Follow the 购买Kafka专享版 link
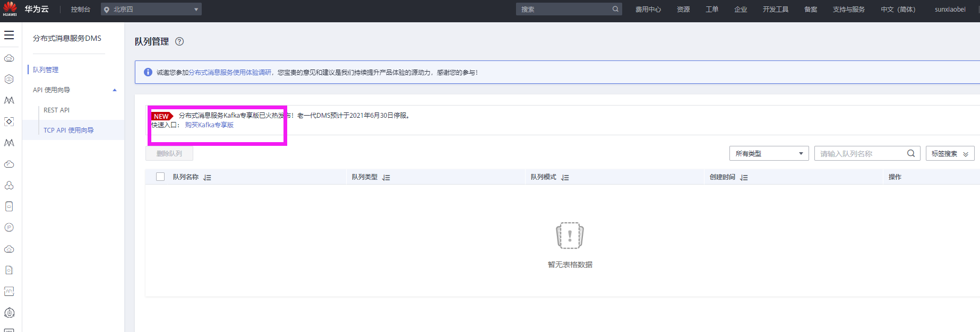Screen dimensions: 980x332 pos(209,125)
